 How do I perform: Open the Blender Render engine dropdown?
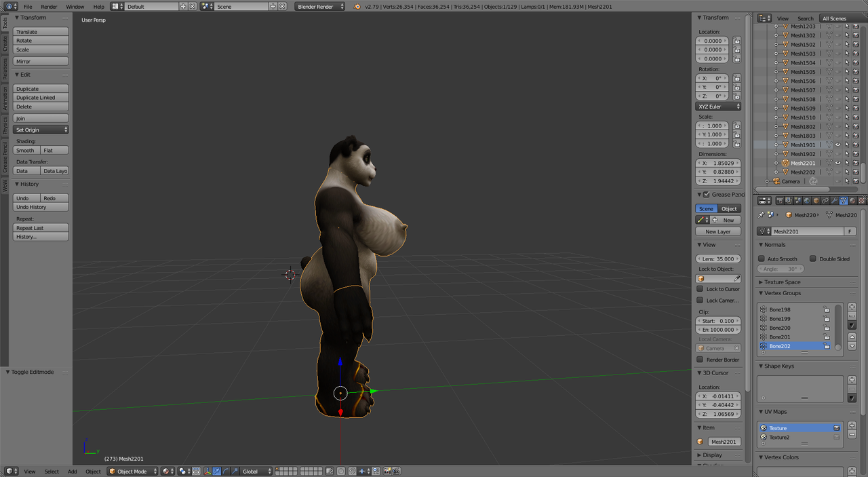(320, 6)
